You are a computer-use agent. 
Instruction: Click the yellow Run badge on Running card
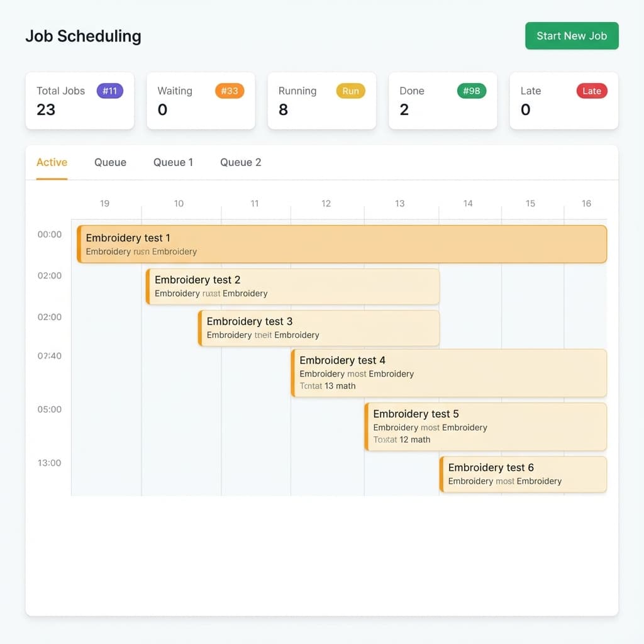(350, 91)
